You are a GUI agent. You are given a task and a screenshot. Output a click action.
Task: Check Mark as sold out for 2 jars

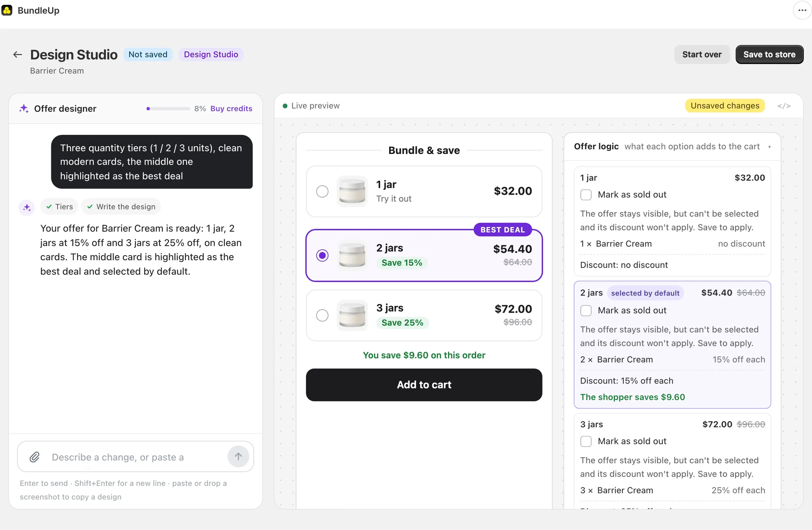586,311
